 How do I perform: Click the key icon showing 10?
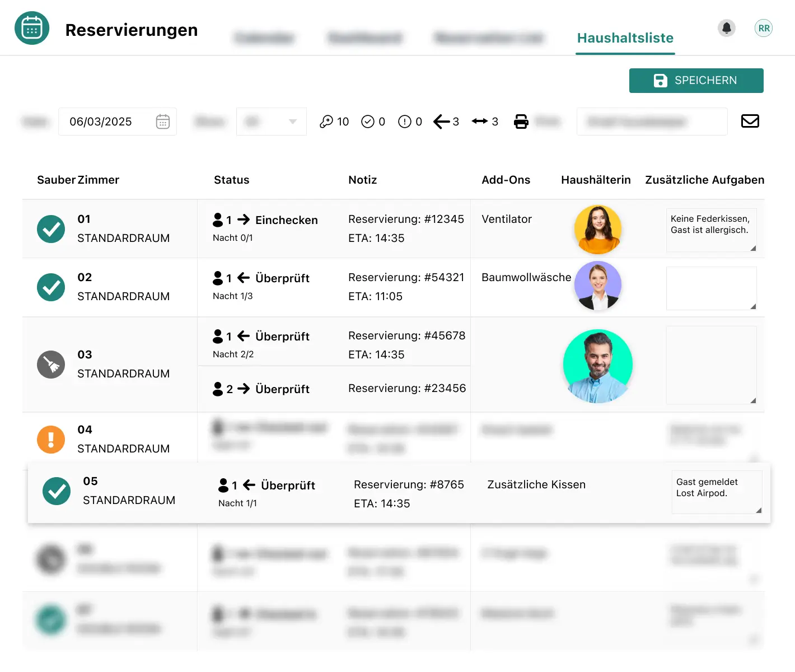(326, 122)
